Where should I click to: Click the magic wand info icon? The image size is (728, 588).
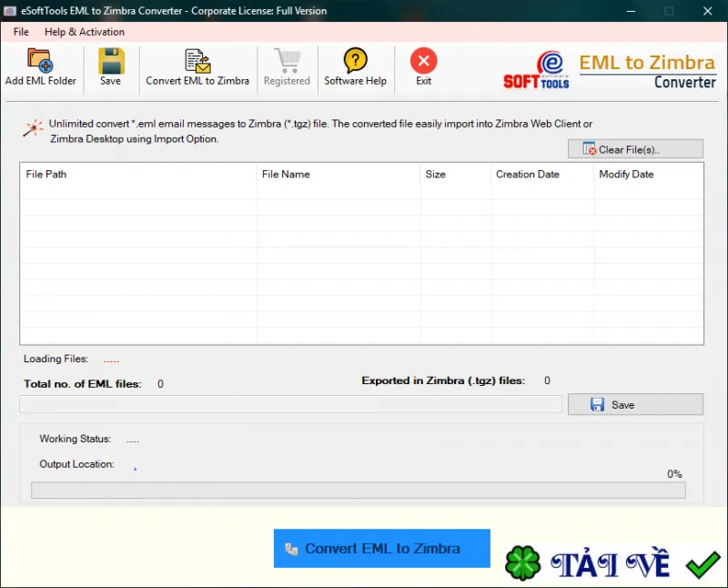33,128
